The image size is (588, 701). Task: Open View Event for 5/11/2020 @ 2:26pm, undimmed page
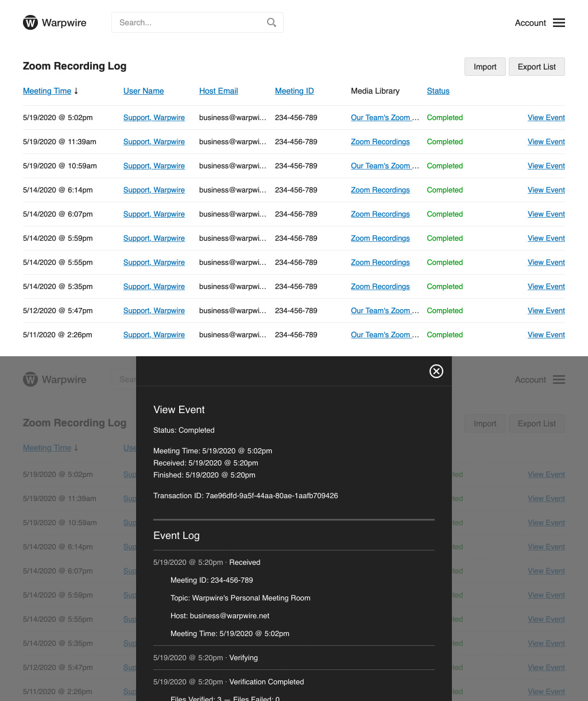546,334
